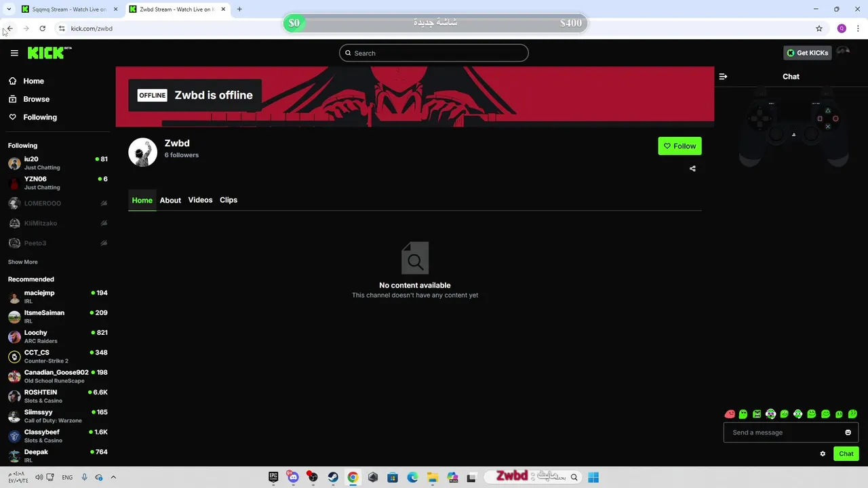Open ROSHTEIN recommended channel
The height and width of the screenshot is (488, 868).
(x=58, y=396)
